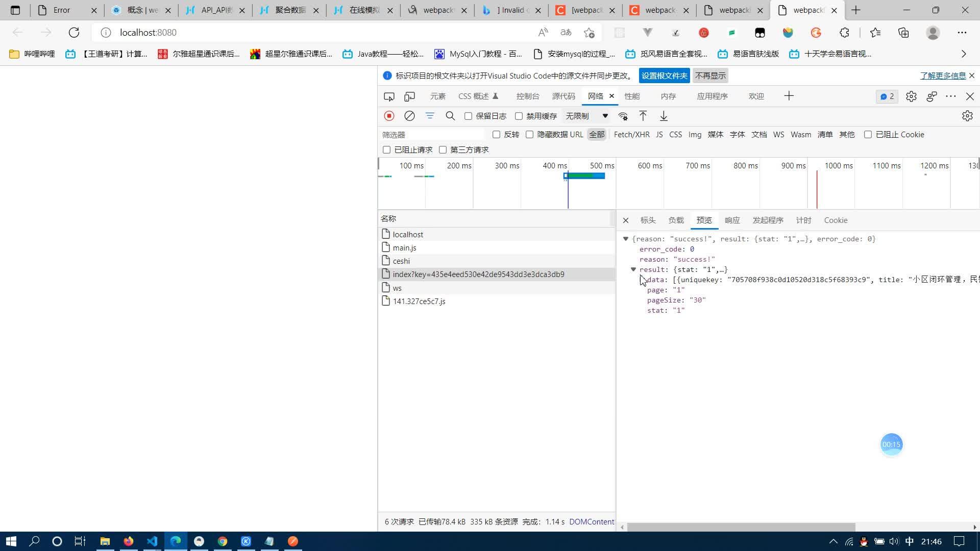
Task: Click the translate icon in address bar
Action: 566,32
